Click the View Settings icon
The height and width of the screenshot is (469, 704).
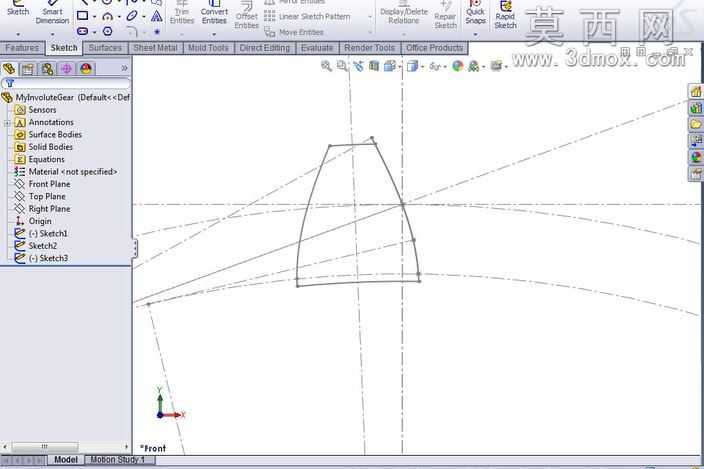pos(496,66)
